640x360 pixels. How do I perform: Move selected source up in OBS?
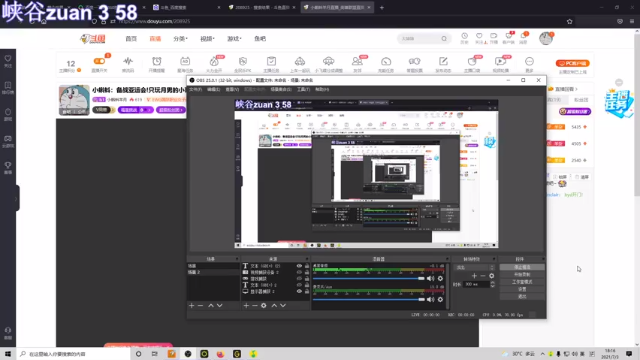click(274, 305)
